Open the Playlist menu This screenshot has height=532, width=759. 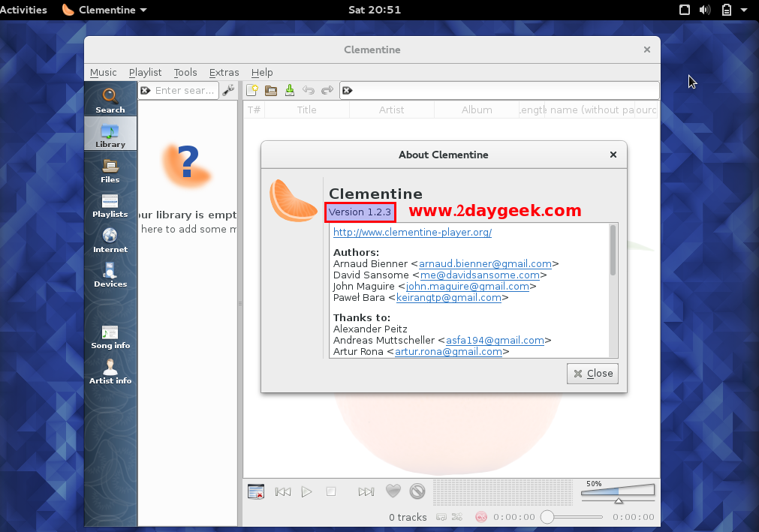(145, 73)
